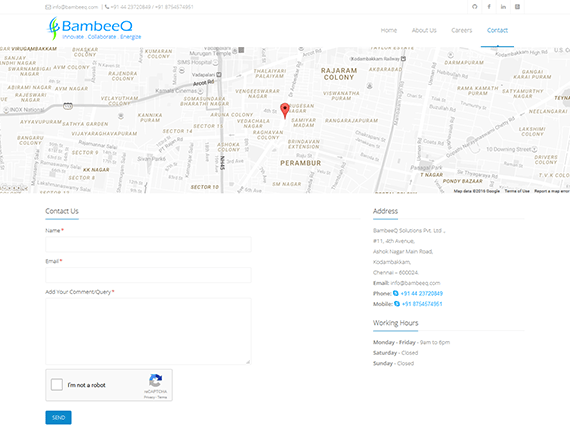
Task: Focus the Name input field
Action: [148, 244]
